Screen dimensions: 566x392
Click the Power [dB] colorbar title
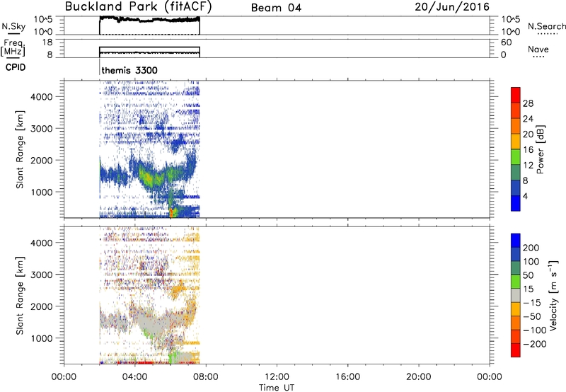540,149
